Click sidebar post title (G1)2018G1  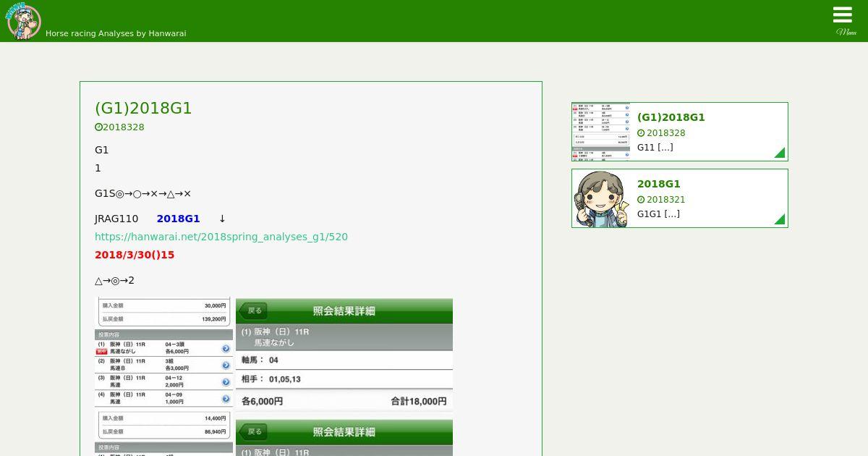[x=671, y=117]
